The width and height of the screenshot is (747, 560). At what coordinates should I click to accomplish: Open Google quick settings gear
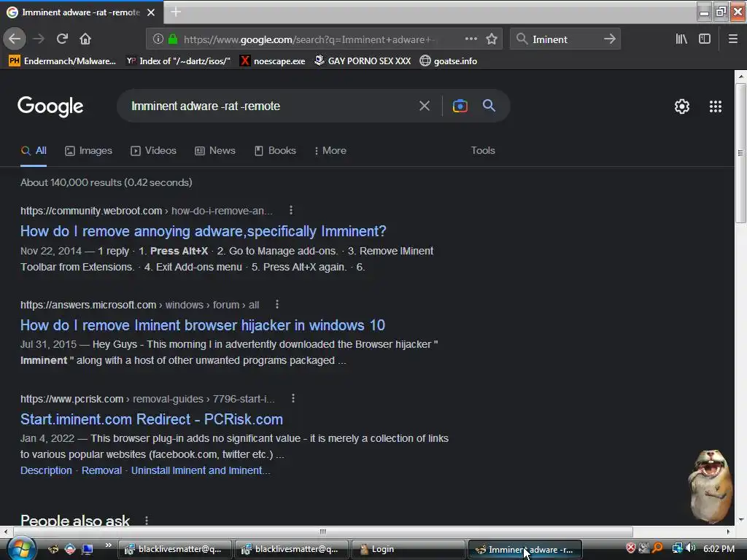(682, 106)
